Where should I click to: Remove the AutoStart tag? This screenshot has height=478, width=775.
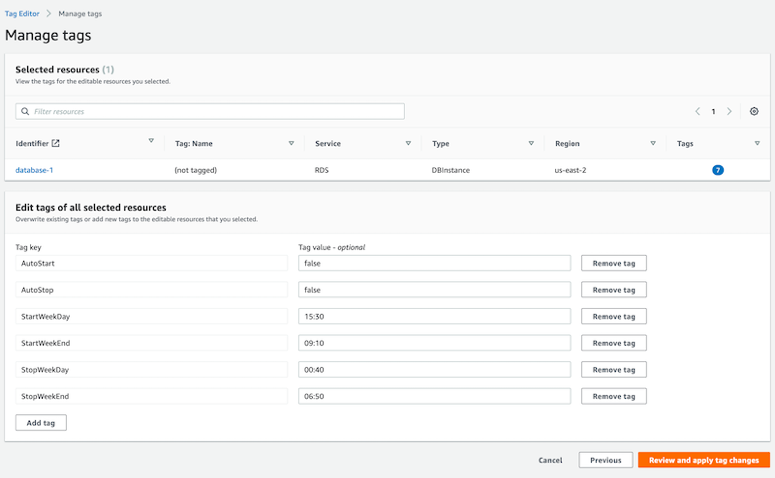[614, 263]
